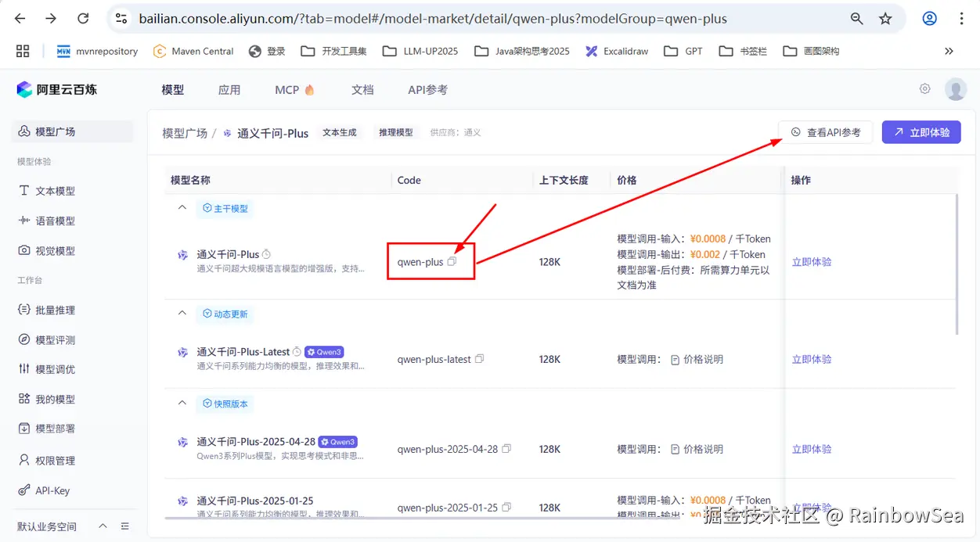Image resolution: width=980 pixels, height=542 pixels.
Task: Switch to the 应用 top tab
Action: [229, 90]
